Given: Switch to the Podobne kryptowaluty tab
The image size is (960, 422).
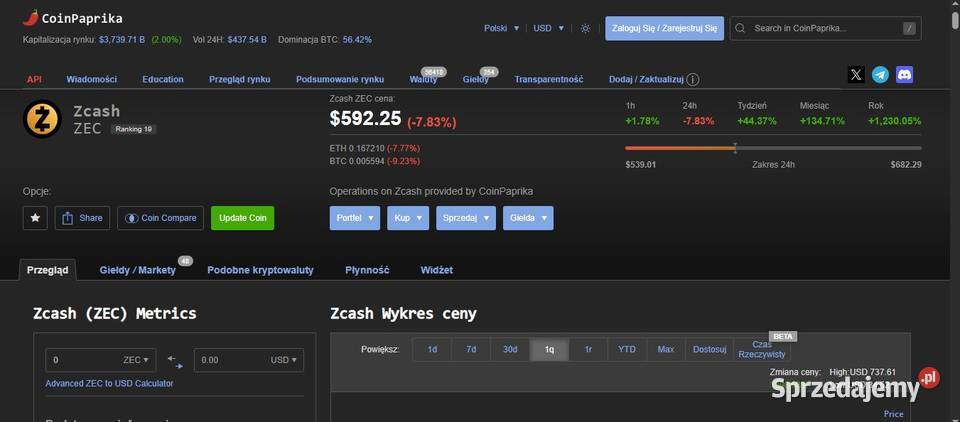Looking at the screenshot, I should [260, 270].
